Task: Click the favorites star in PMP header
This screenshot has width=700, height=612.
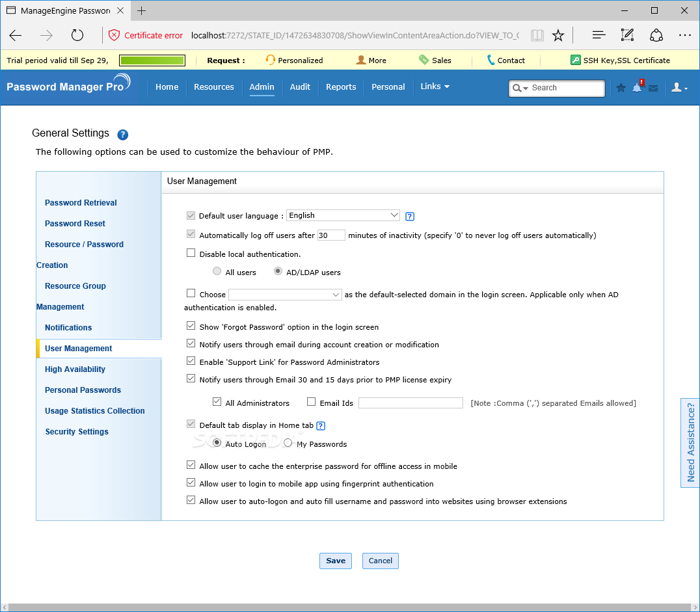Action: (x=621, y=88)
